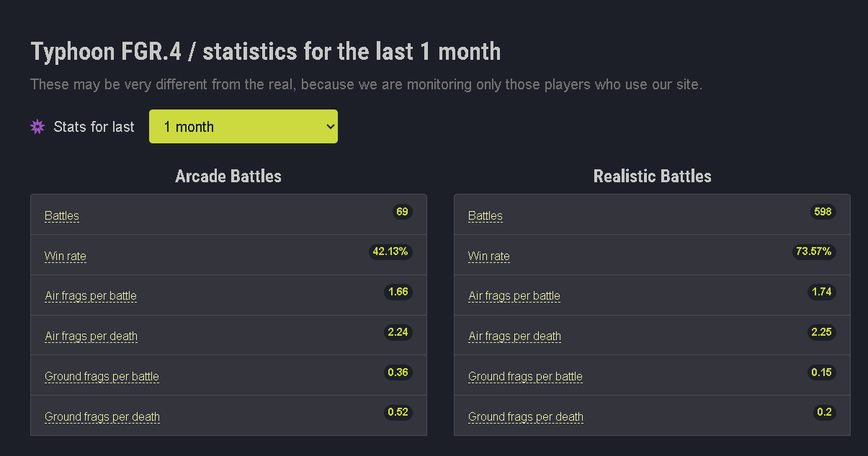The width and height of the screenshot is (868, 456).
Task: Click Ground frags per death in Arcade
Action: coord(102,416)
